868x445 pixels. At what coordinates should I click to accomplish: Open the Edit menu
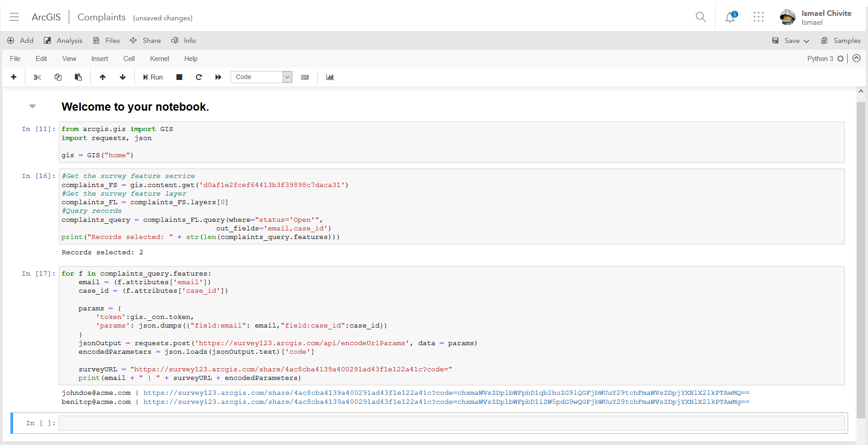tap(41, 59)
